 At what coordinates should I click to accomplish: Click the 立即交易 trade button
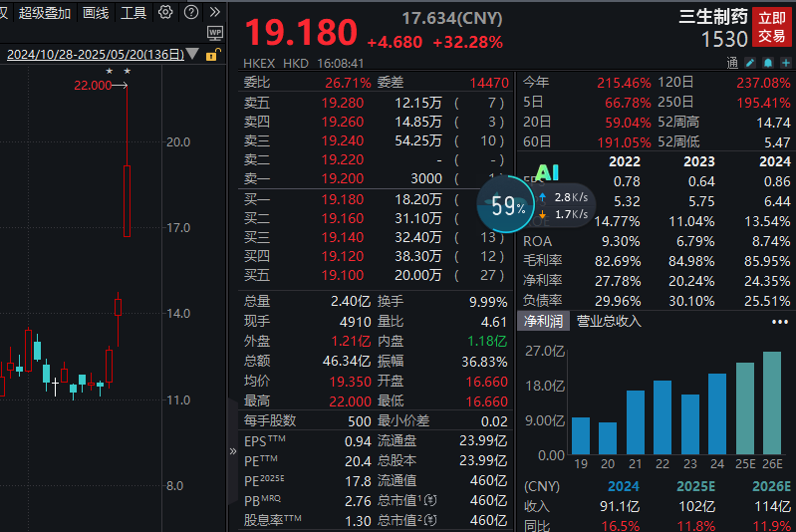[x=771, y=27]
